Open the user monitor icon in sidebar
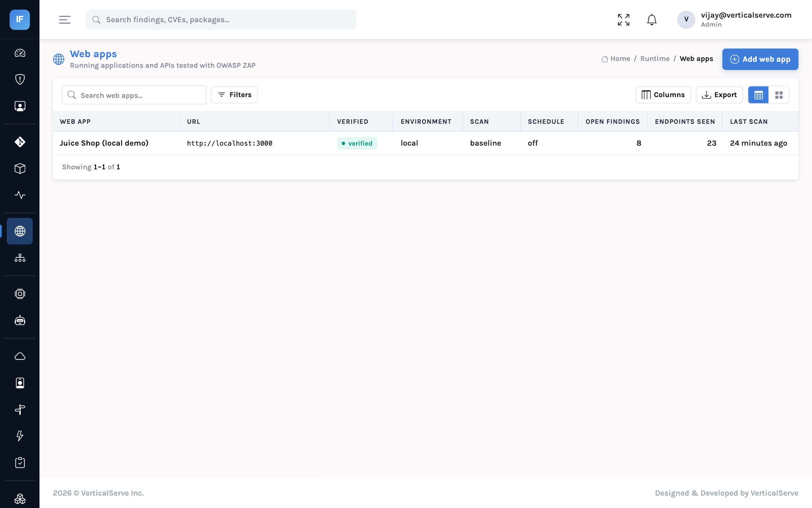This screenshot has width=812, height=508. tap(20, 106)
